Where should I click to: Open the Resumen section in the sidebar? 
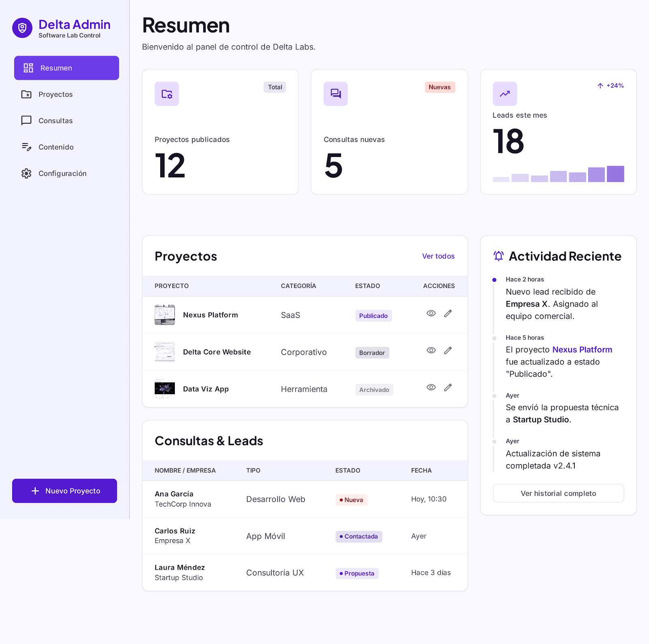(67, 68)
